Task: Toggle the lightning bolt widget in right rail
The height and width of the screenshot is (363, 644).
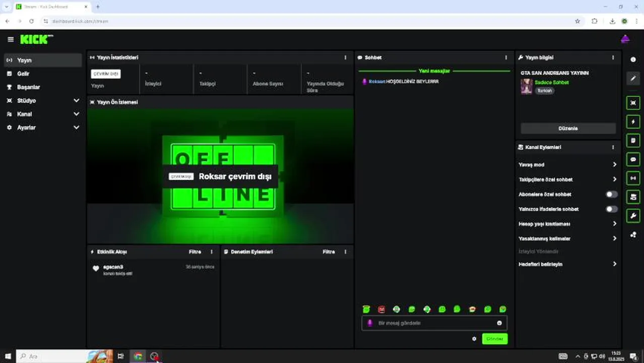Action: (633, 122)
